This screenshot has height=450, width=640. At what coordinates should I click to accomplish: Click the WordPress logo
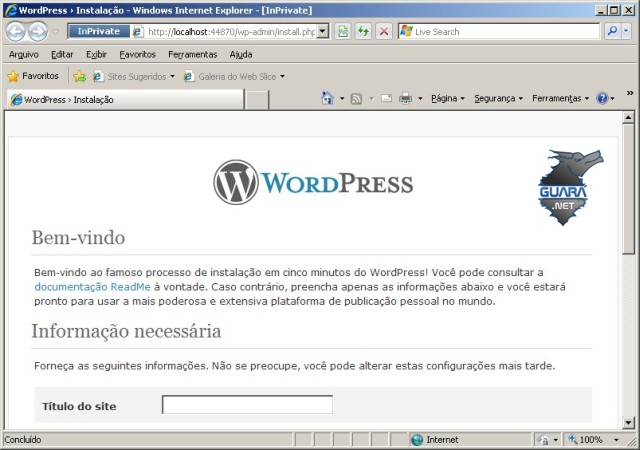[313, 183]
